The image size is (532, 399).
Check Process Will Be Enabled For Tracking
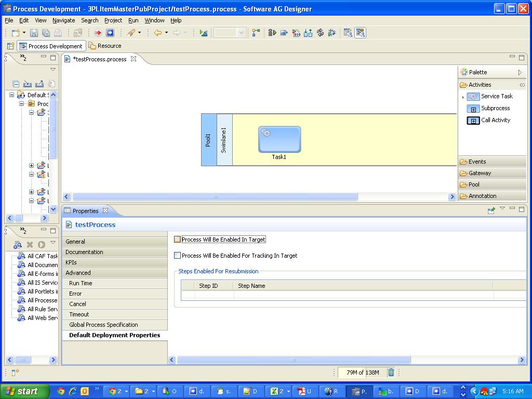pyautogui.click(x=177, y=256)
